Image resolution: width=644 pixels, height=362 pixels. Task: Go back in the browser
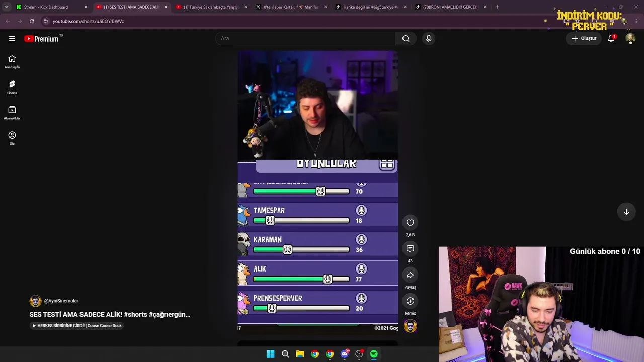[8, 21]
